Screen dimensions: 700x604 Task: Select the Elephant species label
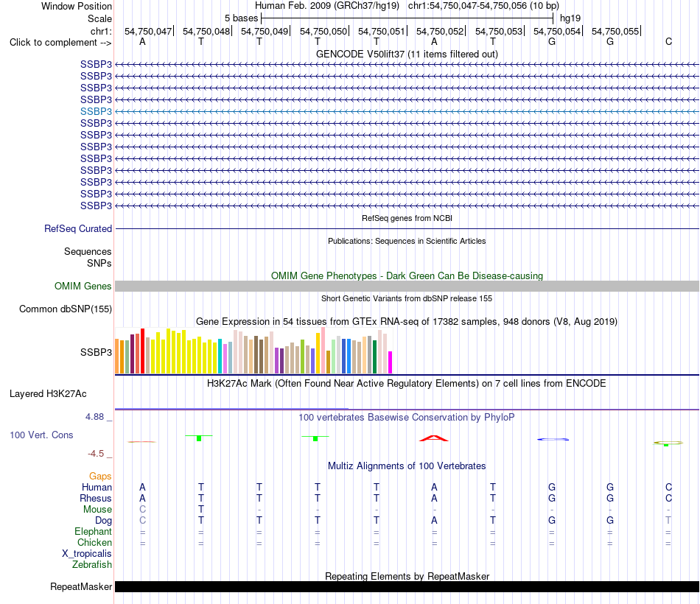coord(93,531)
